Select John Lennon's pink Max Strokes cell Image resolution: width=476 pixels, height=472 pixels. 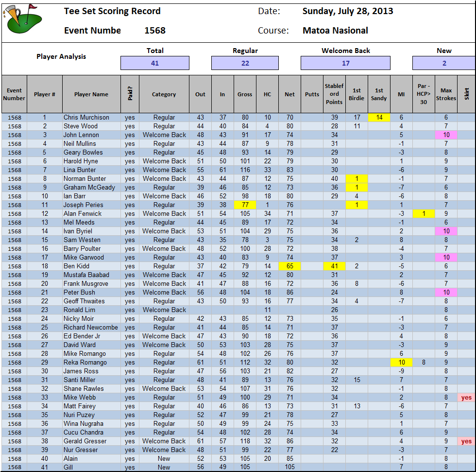point(446,135)
